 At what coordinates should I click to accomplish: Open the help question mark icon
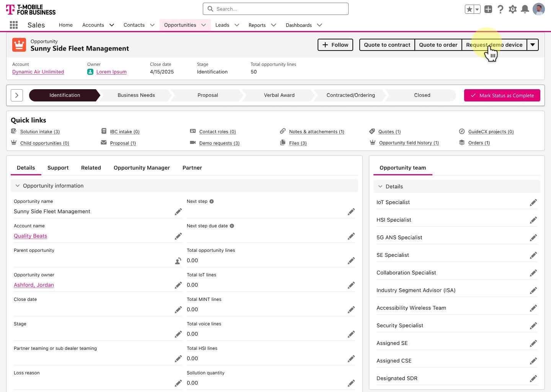click(x=500, y=9)
